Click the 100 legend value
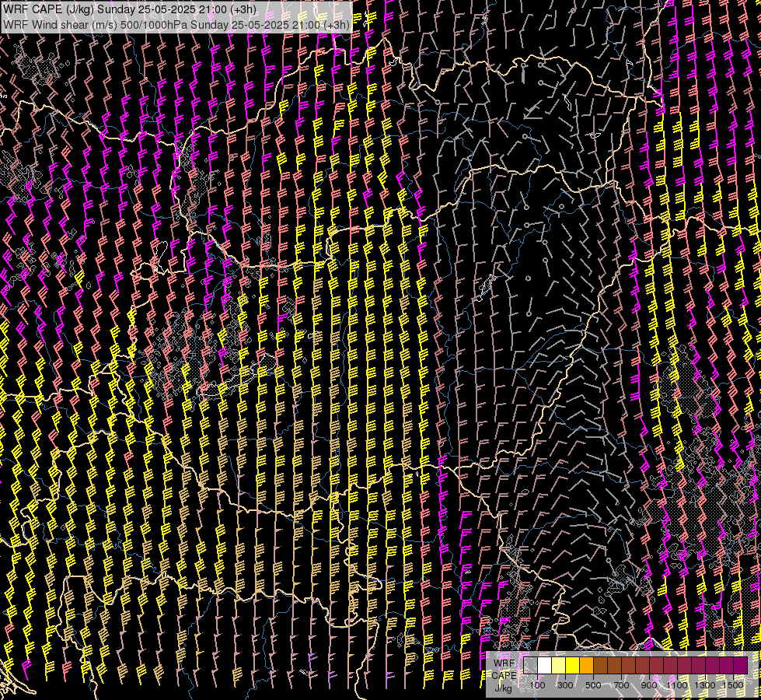This screenshot has width=761, height=700. click(537, 685)
